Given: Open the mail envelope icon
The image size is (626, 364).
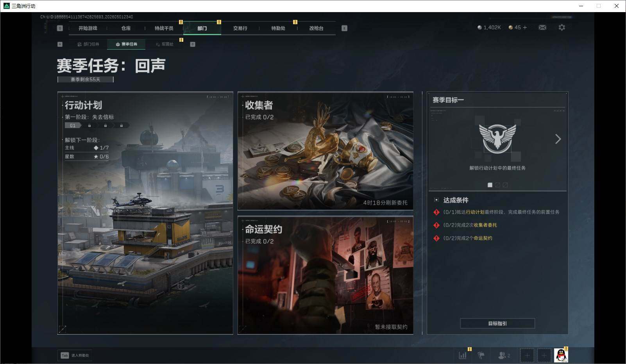Looking at the screenshot, I should point(542,27).
